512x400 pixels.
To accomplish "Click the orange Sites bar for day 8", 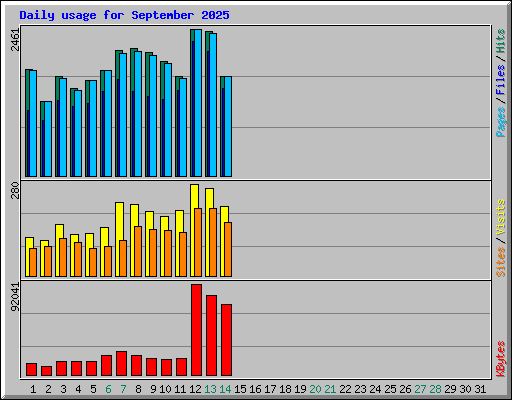I will pyautogui.click(x=138, y=251).
